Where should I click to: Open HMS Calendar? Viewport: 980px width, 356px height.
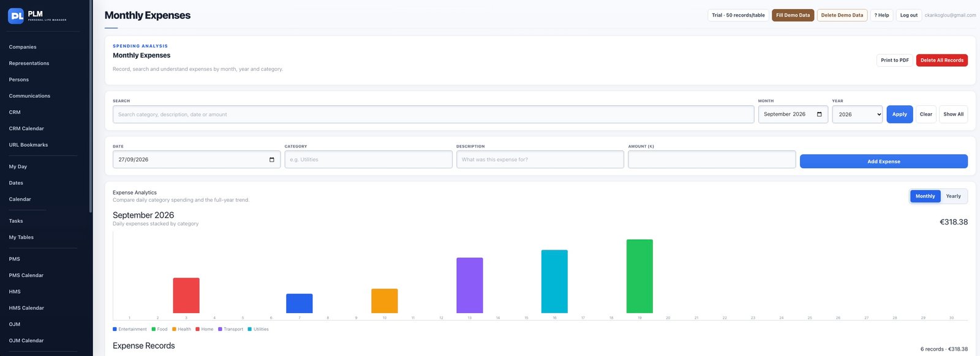(x=26, y=308)
